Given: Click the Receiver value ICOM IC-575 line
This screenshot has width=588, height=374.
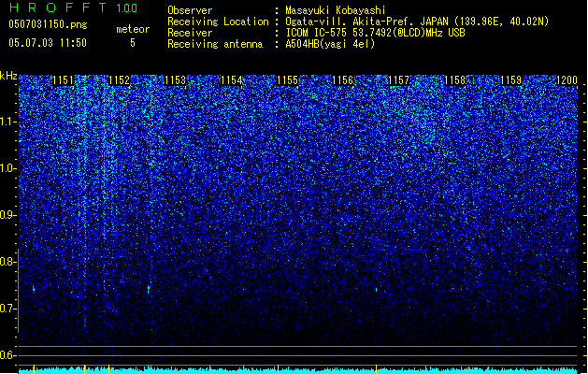Looking at the screenshot, I should [375, 33].
